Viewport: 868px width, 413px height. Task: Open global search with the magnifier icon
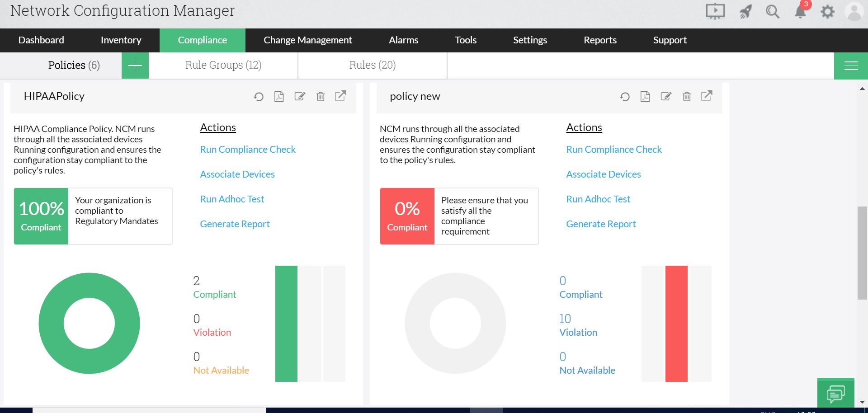pos(772,12)
